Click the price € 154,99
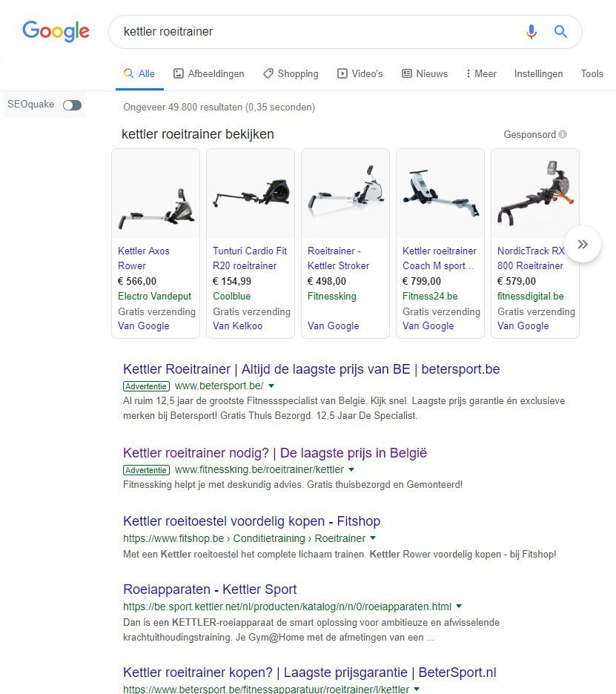 pos(232,281)
